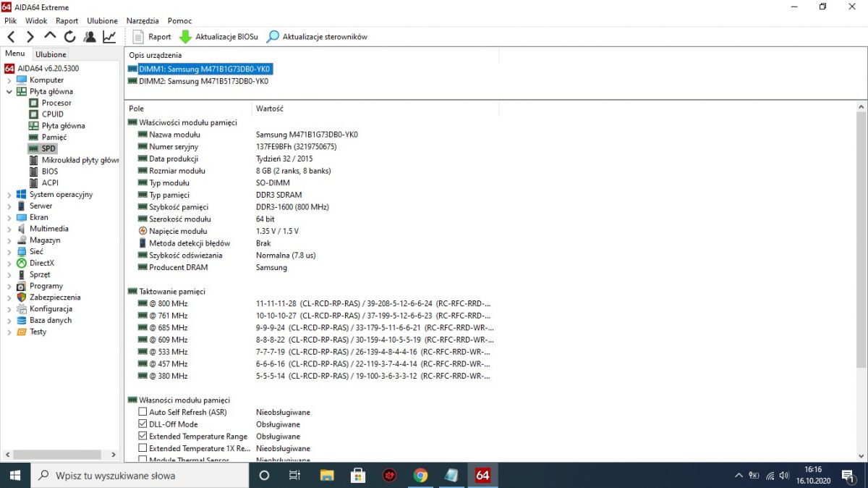868x488 pixels.
Task: Open the Raport menu
Action: (67, 21)
